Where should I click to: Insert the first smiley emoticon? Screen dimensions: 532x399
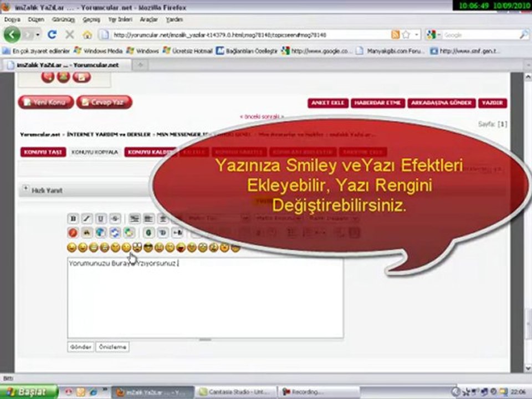point(71,248)
